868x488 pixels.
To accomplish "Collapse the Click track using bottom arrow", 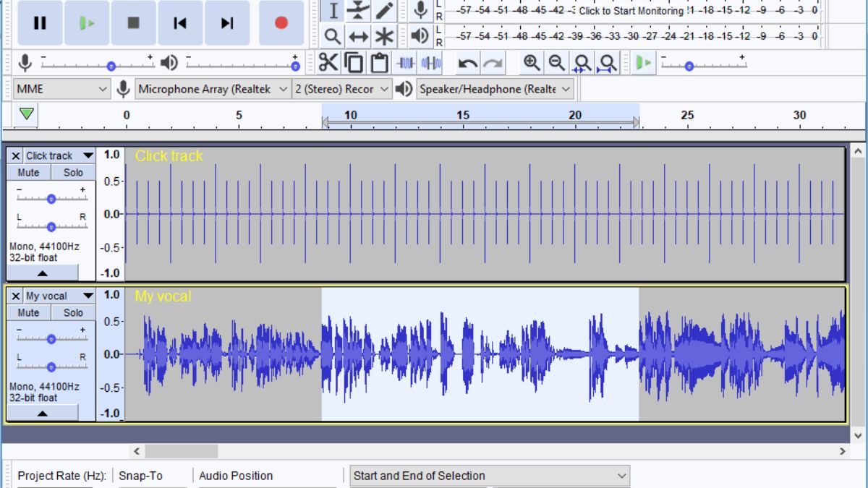I will (42, 273).
